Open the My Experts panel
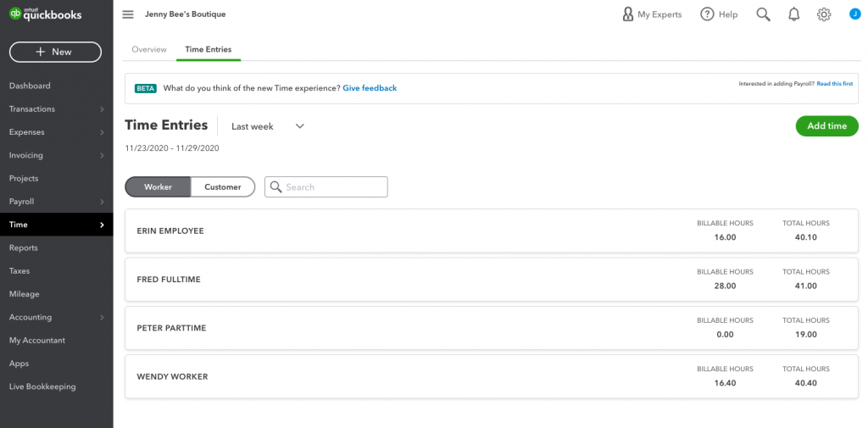 [x=652, y=14]
